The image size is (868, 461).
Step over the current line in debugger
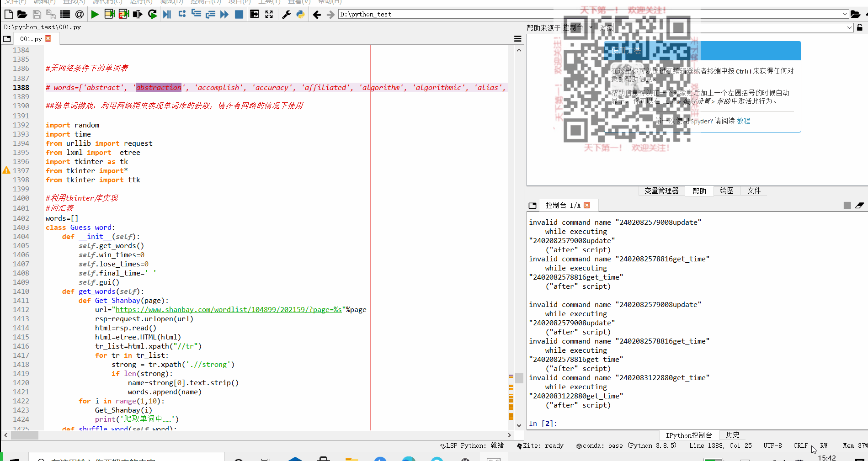click(x=182, y=14)
